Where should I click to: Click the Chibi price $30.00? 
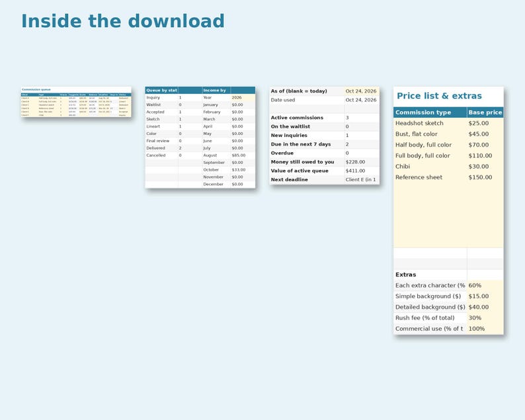pyautogui.click(x=479, y=167)
